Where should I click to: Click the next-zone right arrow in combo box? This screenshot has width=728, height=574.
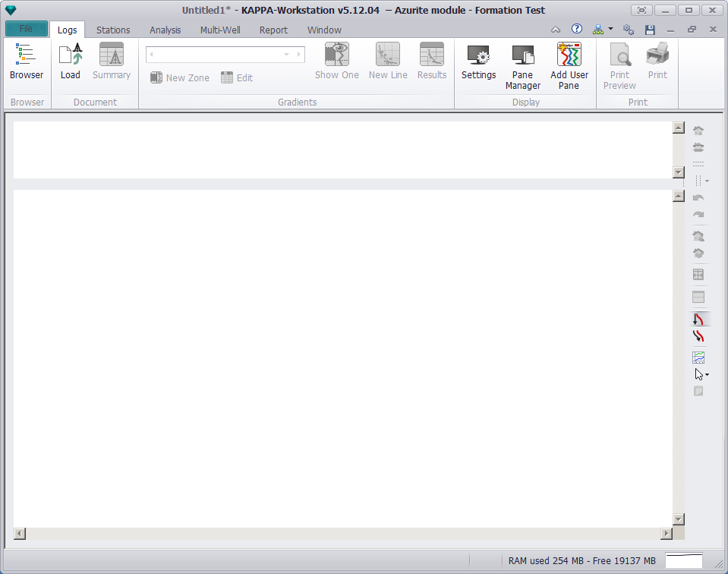[298, 55]
